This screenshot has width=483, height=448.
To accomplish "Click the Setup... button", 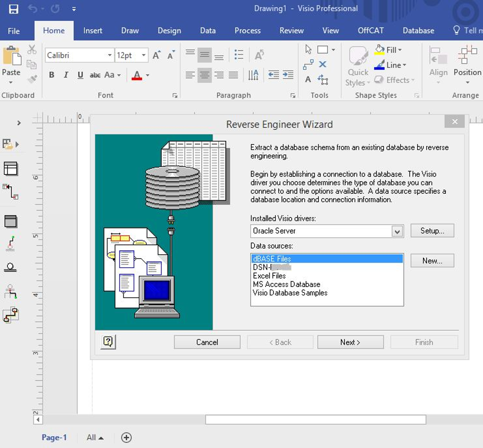I will click(x=432, y=230).
